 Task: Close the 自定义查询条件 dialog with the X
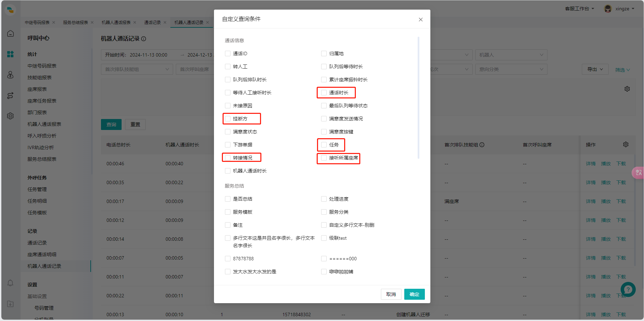[420, 20]
